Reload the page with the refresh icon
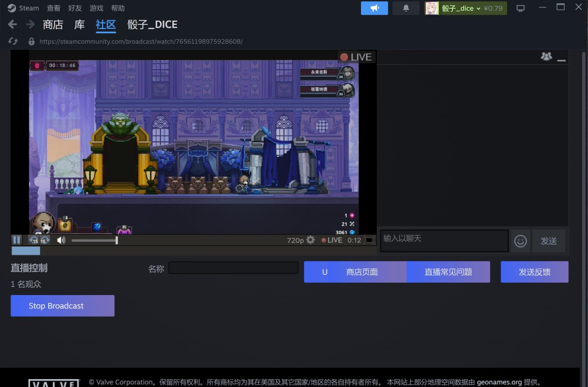 point(13,41)
